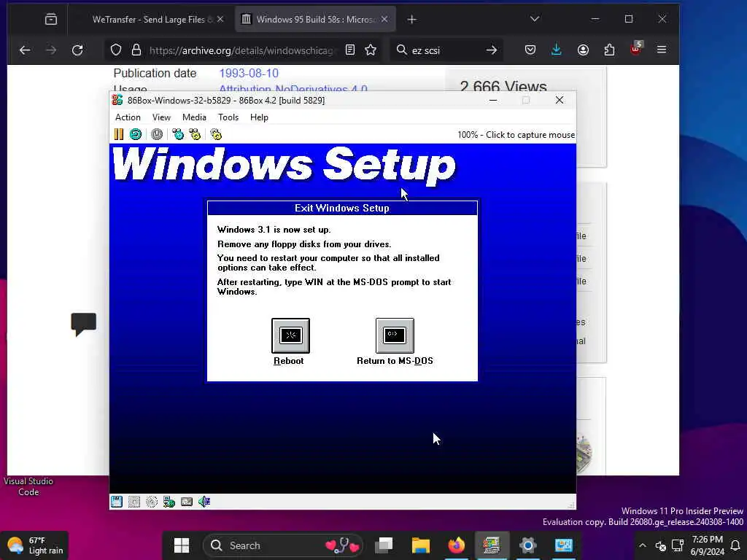
Task: Open a new Firefox tab
Action: point(412,20)
